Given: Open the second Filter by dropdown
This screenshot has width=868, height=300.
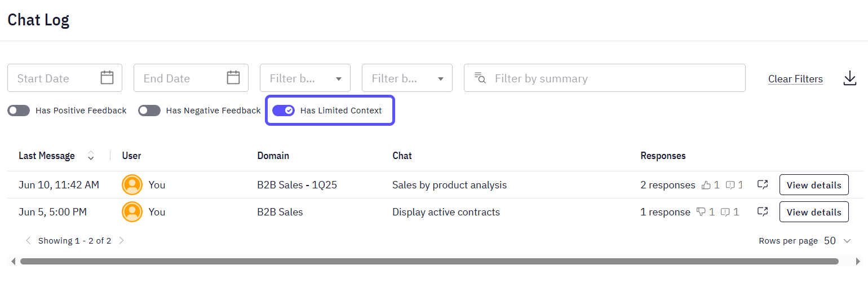Looking at the screenshot, I should click(x=407, y=78).
